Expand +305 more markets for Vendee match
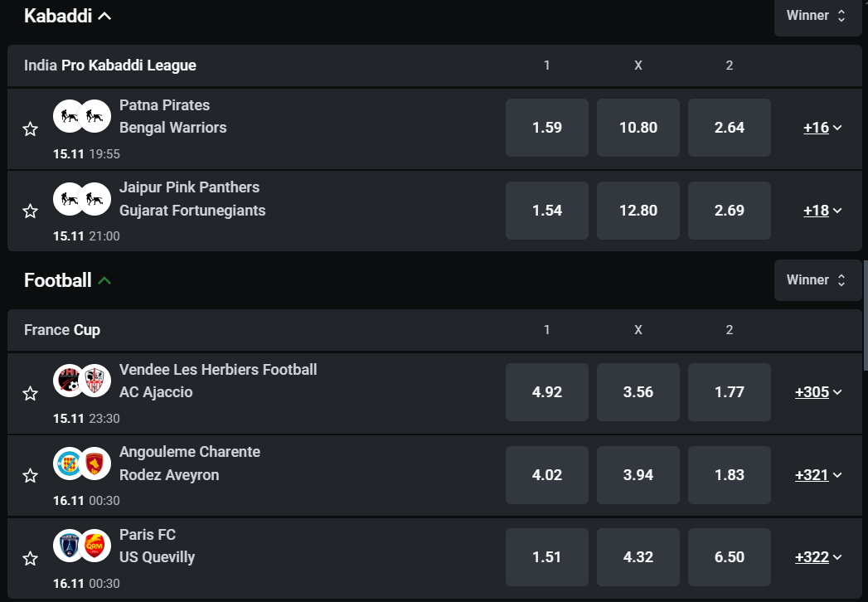The width and height of the screenshot is (868, 602). [x=817, y=392]
